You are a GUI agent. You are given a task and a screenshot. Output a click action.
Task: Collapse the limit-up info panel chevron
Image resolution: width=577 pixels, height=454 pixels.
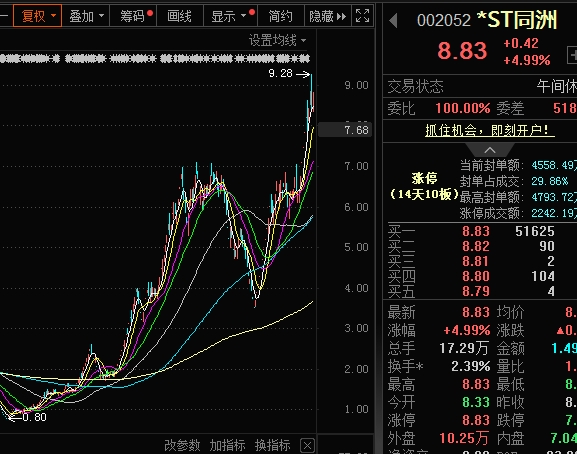490,150
